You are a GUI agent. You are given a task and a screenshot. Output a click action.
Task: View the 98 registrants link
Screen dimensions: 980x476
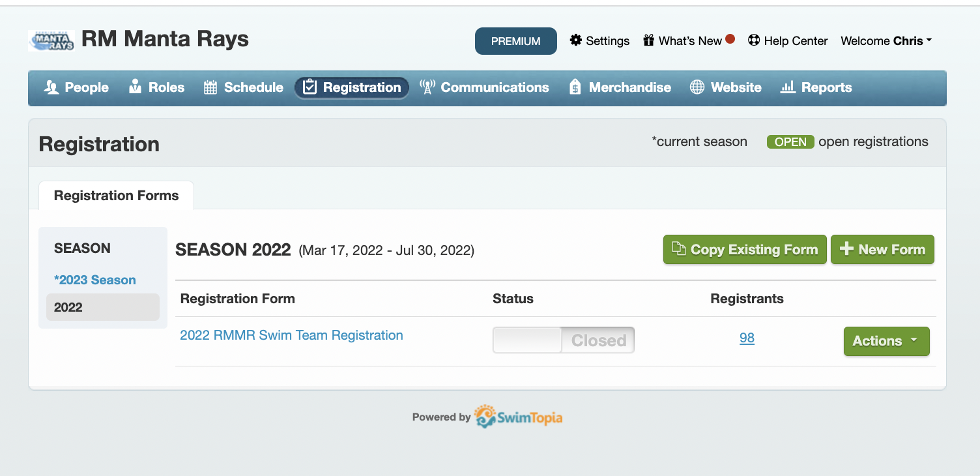click(x=747, y=338)
